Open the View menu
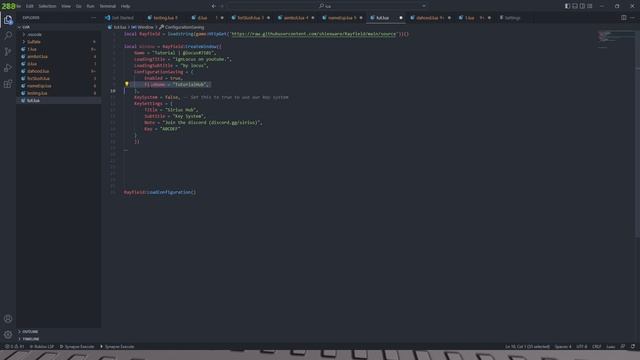 pyautogui.click(x=66, y=6)
